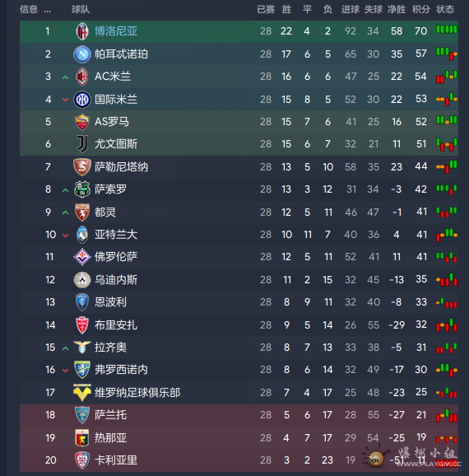Select the AC Milan club badge
Image resolution: width=469 pixels, height=476 pixels.
tap(82, 77)
